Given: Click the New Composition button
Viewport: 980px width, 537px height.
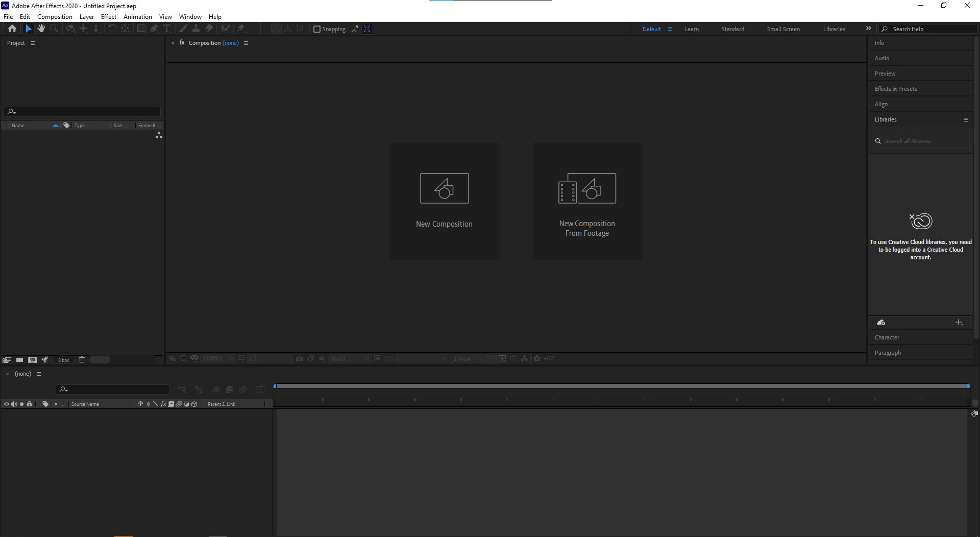Looking at the screenshot, I should click(x=444, y=201).
